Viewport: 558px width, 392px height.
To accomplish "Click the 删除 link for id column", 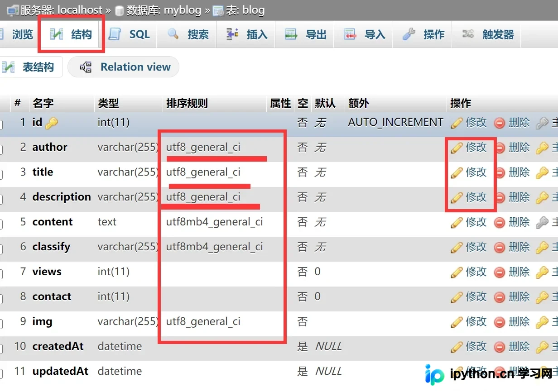I will (519, 123).
